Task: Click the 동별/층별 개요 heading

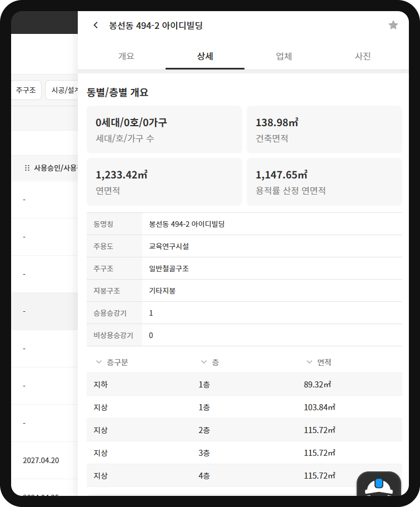Action: (x=118, y=92)
